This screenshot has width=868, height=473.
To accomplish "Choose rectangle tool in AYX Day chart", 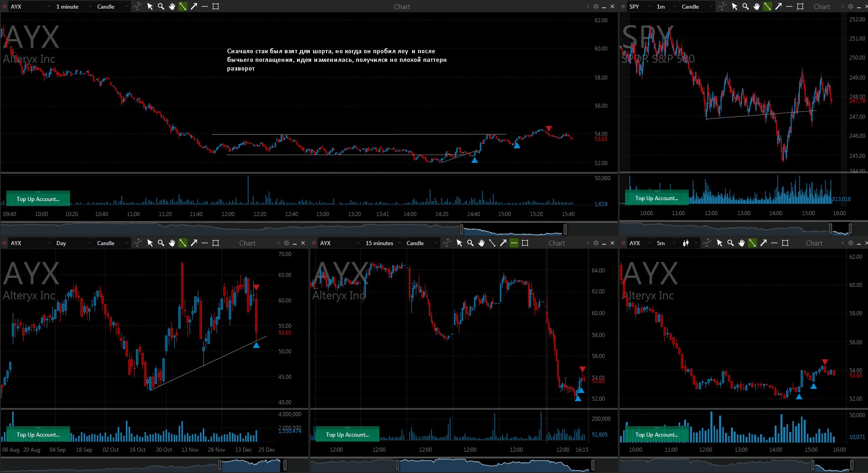I will click(216, 243).
